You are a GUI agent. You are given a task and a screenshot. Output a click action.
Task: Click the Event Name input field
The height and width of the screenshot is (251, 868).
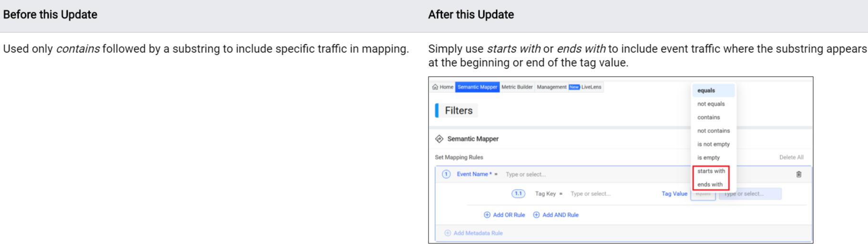click(x=596, y=174)
